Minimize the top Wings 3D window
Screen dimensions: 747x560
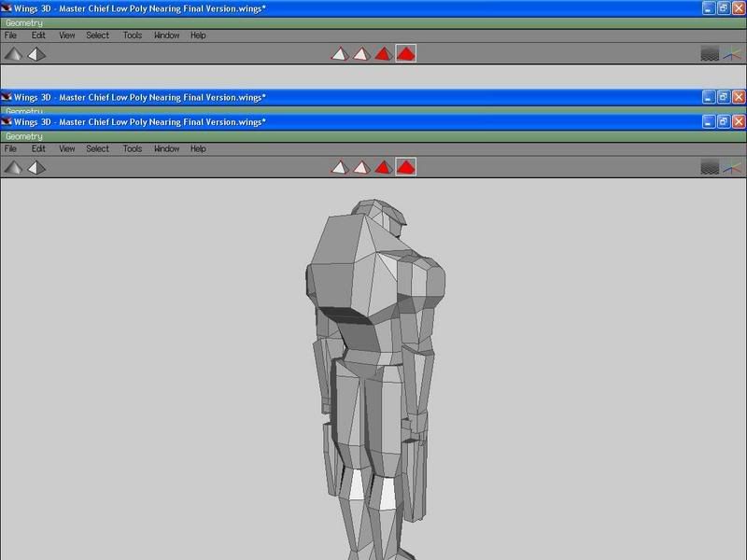click(x=709, y=8)
